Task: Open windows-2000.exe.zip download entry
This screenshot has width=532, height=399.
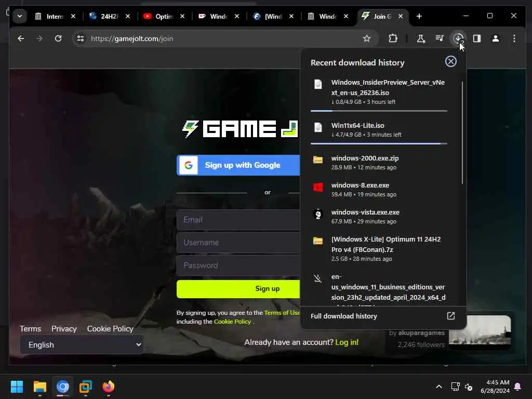Action: 379,163
